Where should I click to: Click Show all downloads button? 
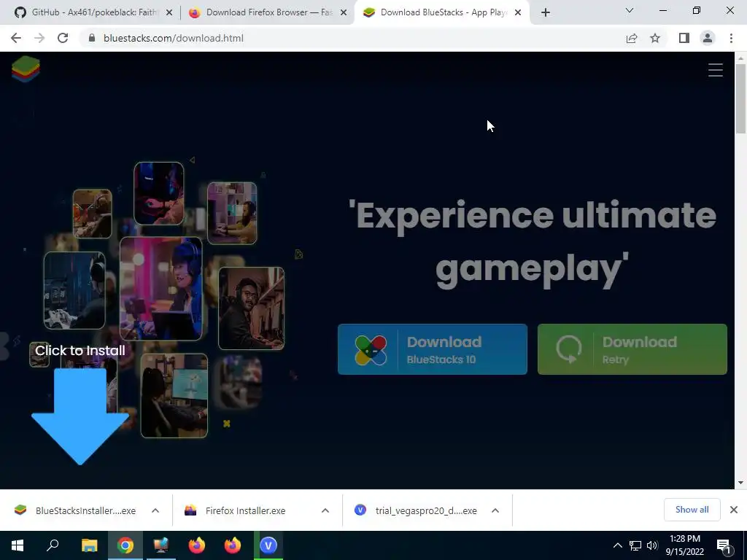pyautogui.click(x=692, y=510)
